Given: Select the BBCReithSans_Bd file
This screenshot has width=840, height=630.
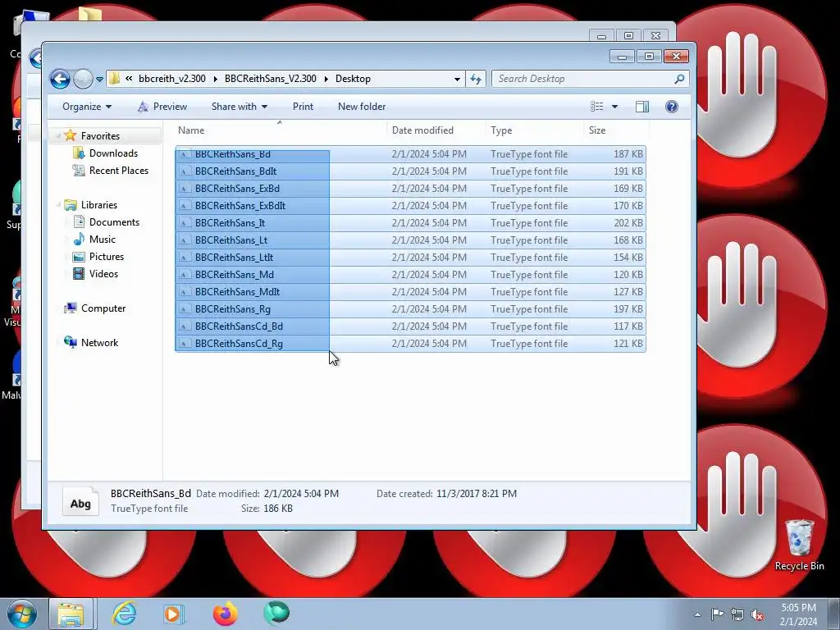Looking at the screenshot, I should [x=410, y=153].
